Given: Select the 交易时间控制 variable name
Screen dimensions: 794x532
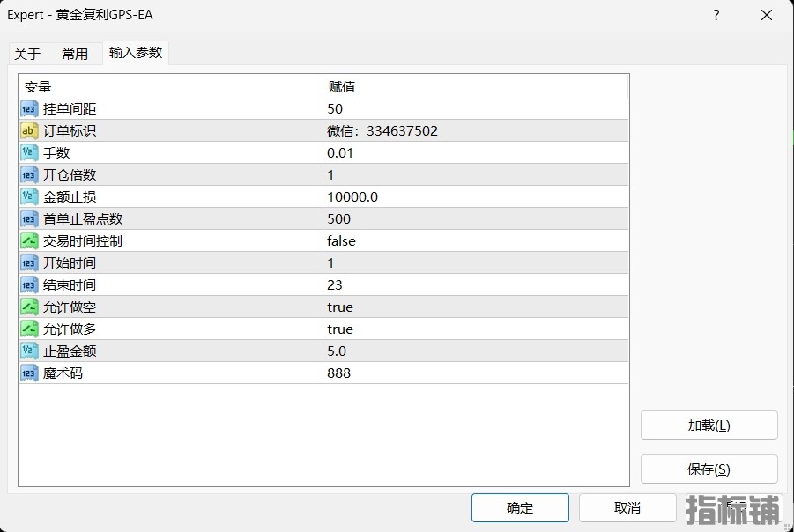Looking at the screenshot, I should [83, 241].
